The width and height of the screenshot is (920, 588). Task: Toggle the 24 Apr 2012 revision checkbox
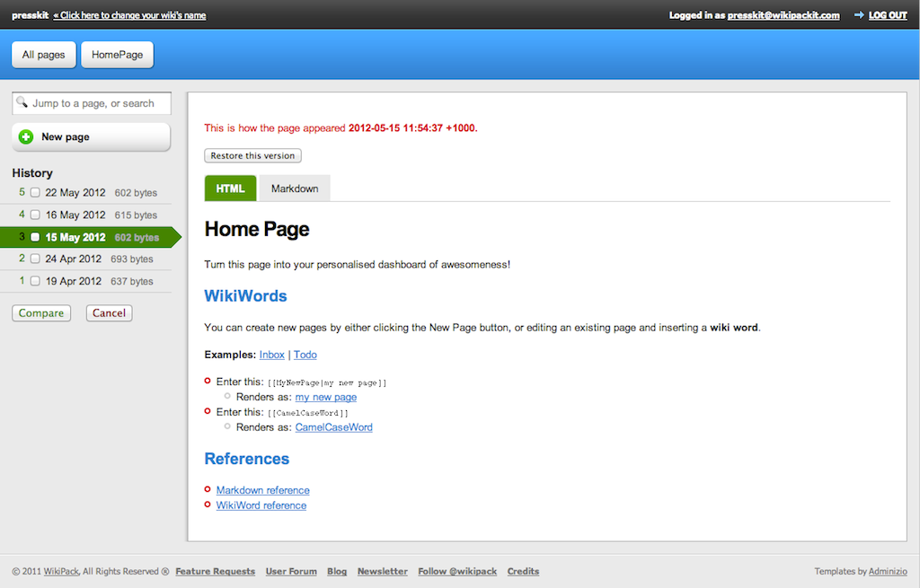[35, 259]
